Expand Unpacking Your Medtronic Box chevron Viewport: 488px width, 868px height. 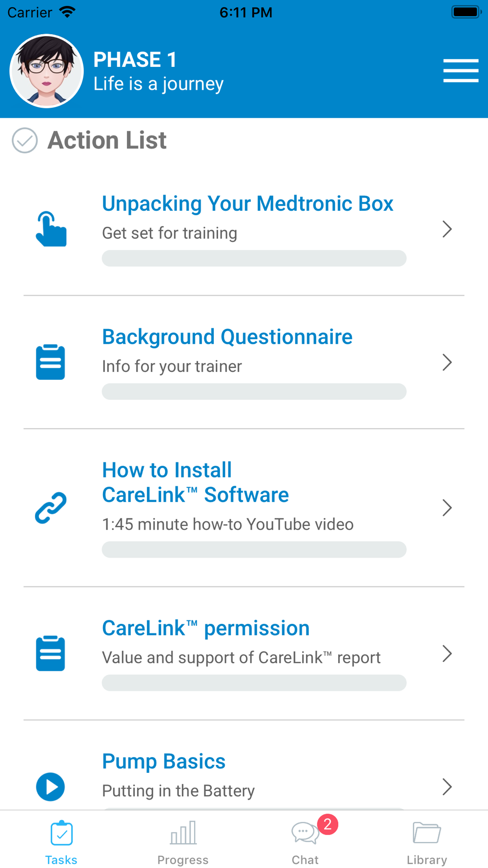447,229
